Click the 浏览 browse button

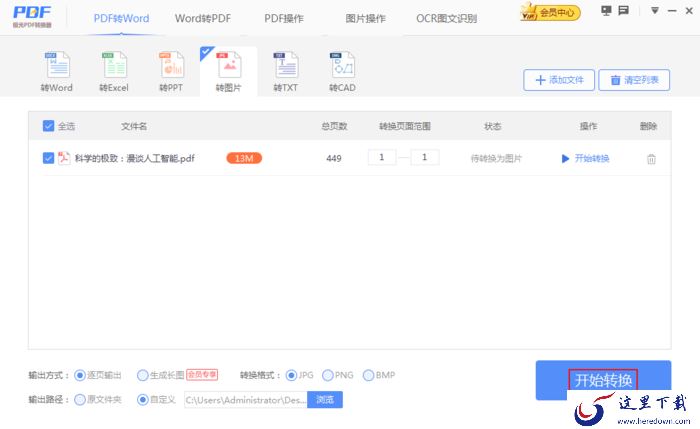click(325, 400)
